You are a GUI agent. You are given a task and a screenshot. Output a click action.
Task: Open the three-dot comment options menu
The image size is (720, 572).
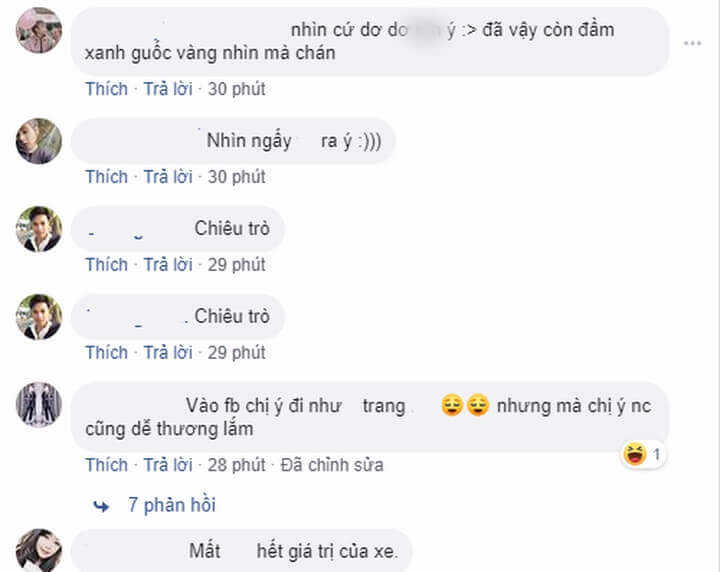pos(693,44)
